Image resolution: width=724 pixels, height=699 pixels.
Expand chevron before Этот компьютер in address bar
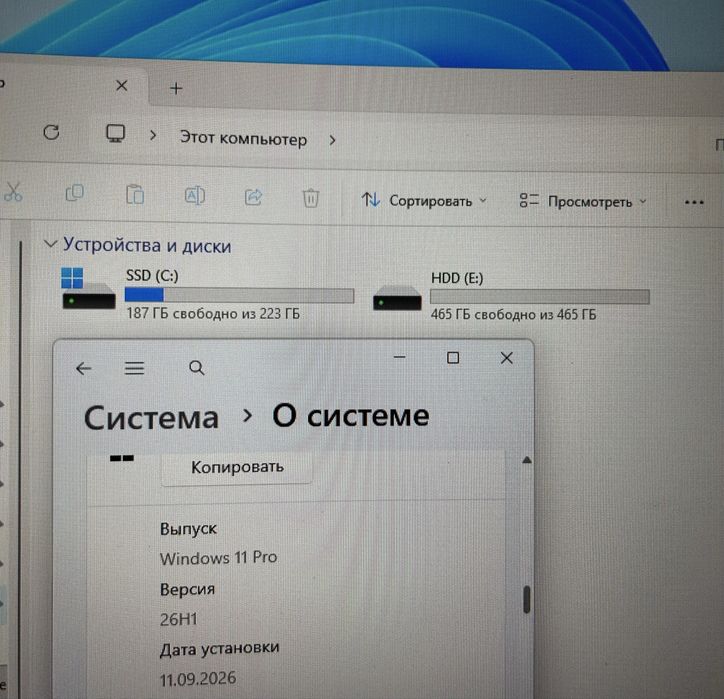tap(153, 136)
